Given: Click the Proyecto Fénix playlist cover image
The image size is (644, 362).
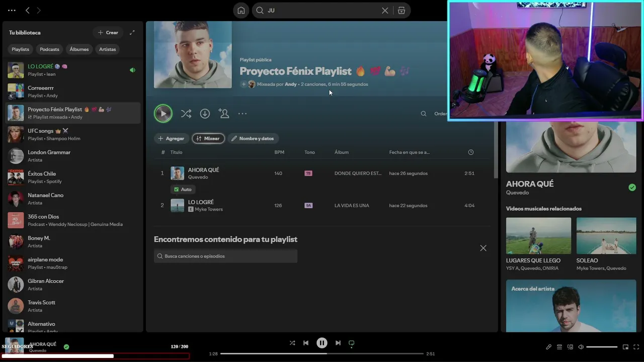Looking at the screenshot, I should point(193,55).
